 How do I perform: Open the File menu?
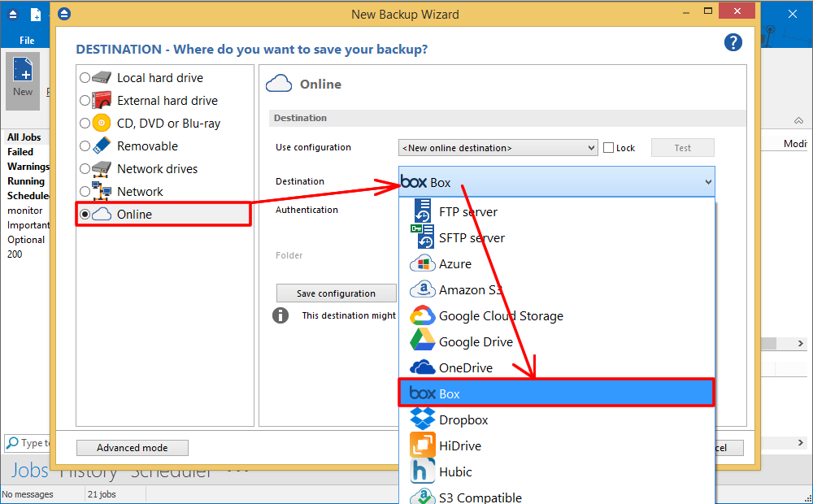click(x=27, y=41)
